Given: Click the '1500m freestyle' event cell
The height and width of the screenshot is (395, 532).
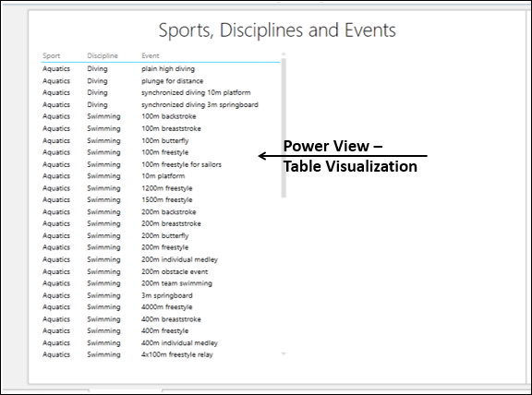Looking at the screenshot, I should pyautogui.click(x=167, y=199).
